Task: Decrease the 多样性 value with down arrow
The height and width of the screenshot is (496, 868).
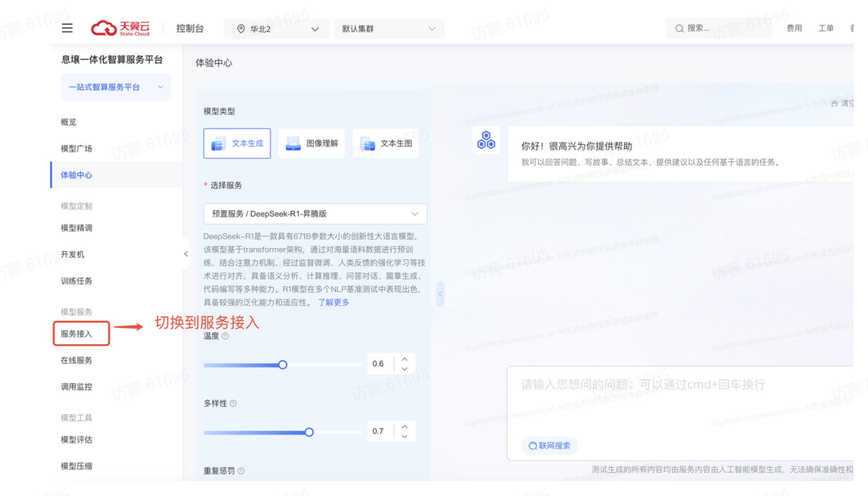Action: coord(405,436)
